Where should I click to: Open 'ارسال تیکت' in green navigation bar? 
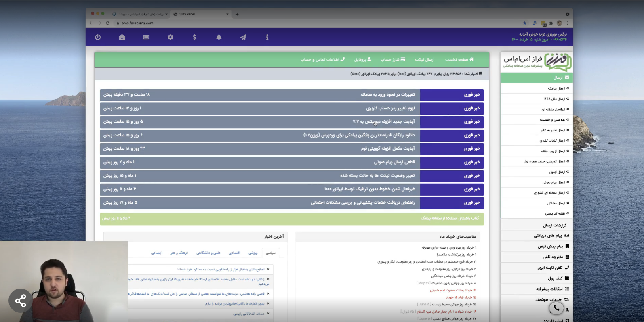[x=424, y=59]
